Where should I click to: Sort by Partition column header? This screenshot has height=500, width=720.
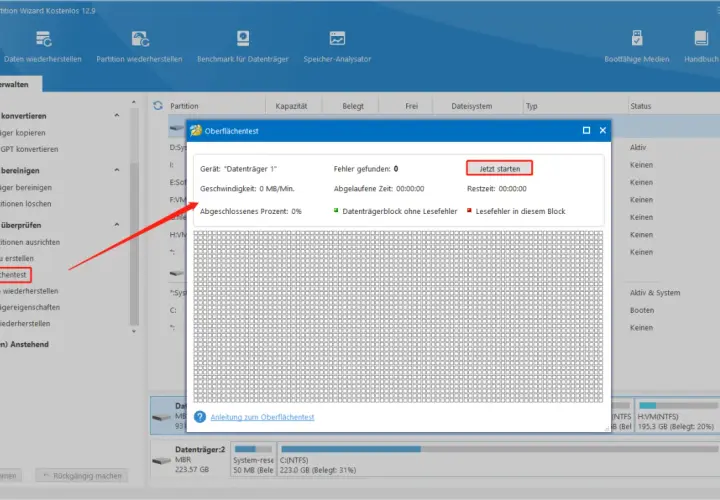(184, 106)
